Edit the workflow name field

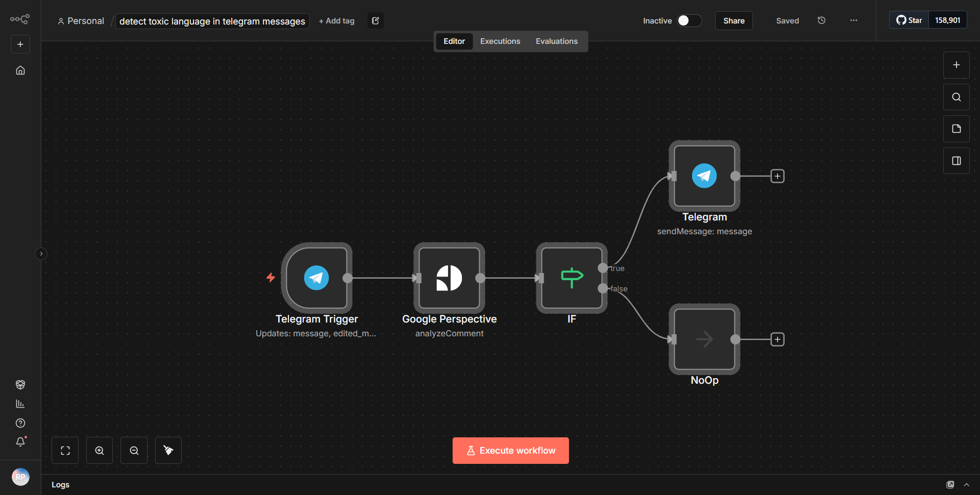(212, 21)
